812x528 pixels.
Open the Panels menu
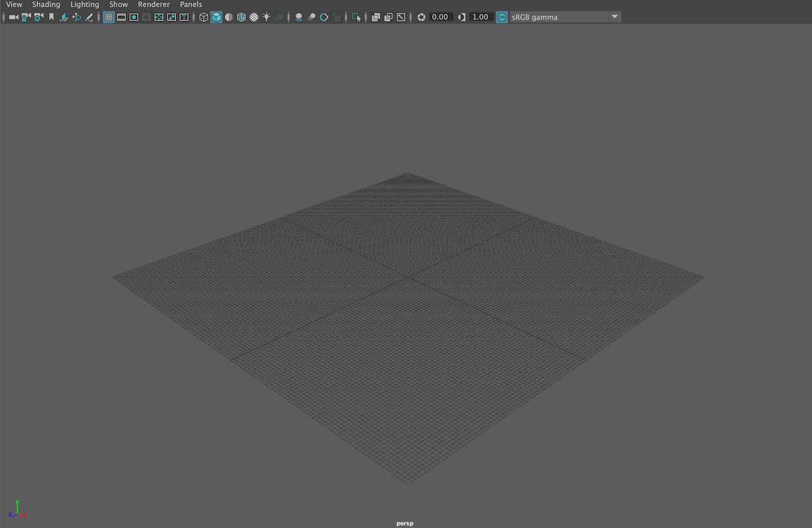(x=191, y=5)
